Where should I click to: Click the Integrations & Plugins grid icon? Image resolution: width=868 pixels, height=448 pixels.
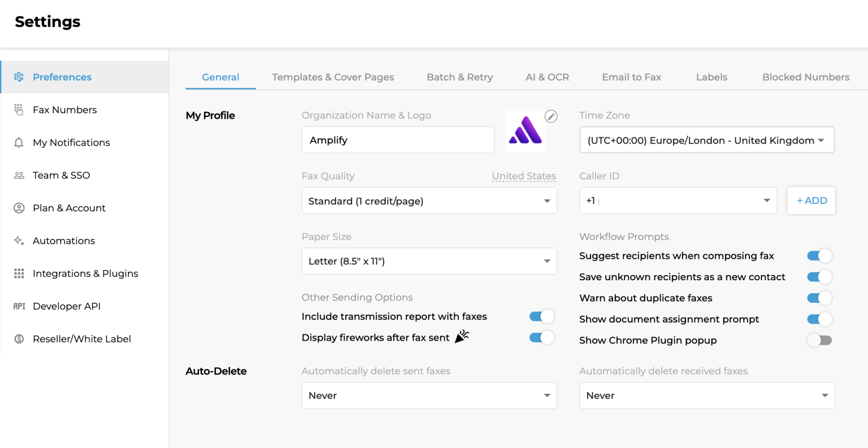coord(19,273)
